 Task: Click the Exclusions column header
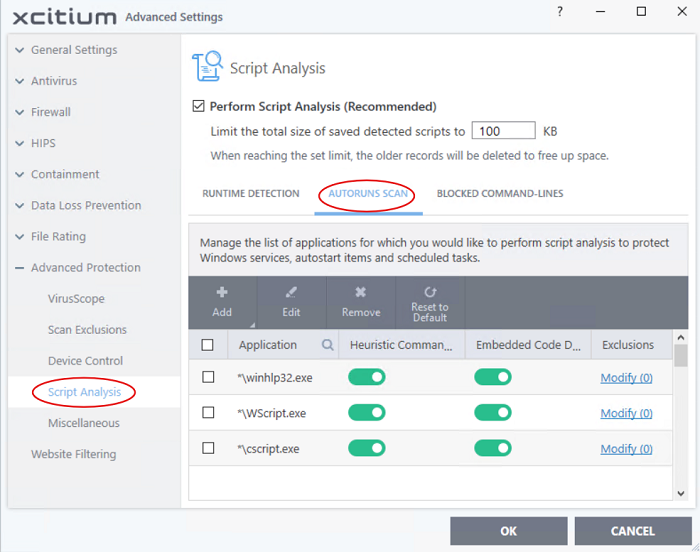(x=632, y=345)
